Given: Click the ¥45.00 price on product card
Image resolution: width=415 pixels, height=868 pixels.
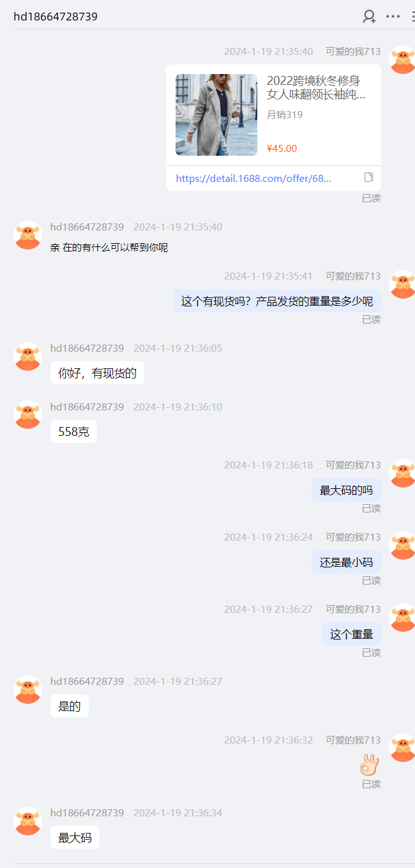Looking at the screenshot, I should [282, 149].
